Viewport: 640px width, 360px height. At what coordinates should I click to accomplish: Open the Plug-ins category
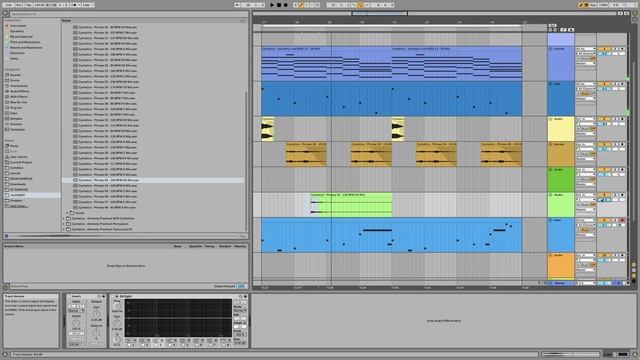[x=16, y=108]
